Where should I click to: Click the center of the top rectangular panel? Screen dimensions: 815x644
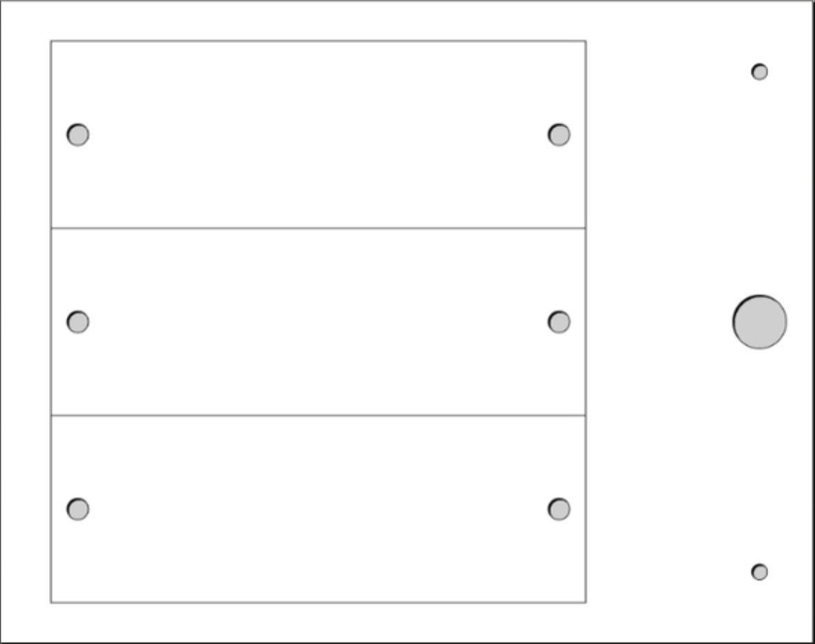click(x=318, y=135)
